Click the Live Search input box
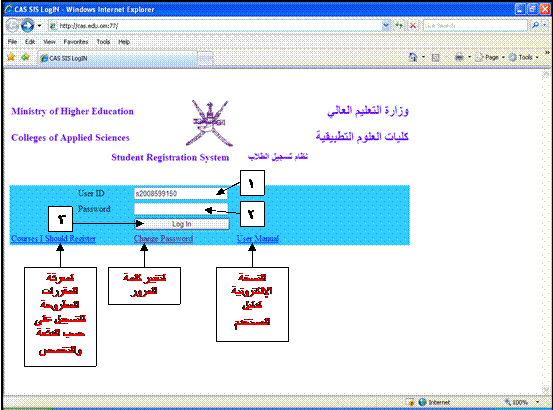The height and width of the screenshot is (410, 553). point(475,26)
